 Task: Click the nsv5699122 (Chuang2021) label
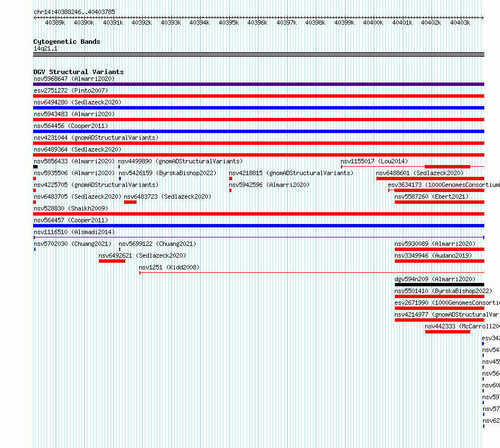click(x=157, y=244)
